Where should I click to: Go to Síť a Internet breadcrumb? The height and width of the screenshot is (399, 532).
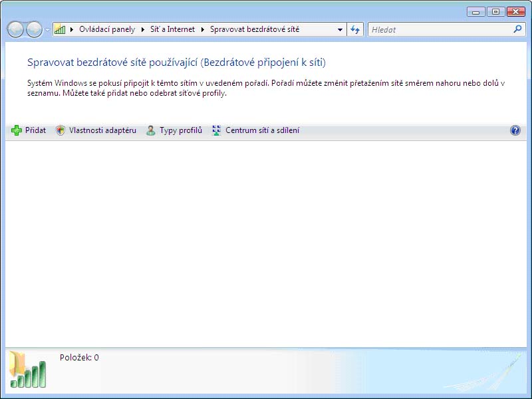[172, 29]
